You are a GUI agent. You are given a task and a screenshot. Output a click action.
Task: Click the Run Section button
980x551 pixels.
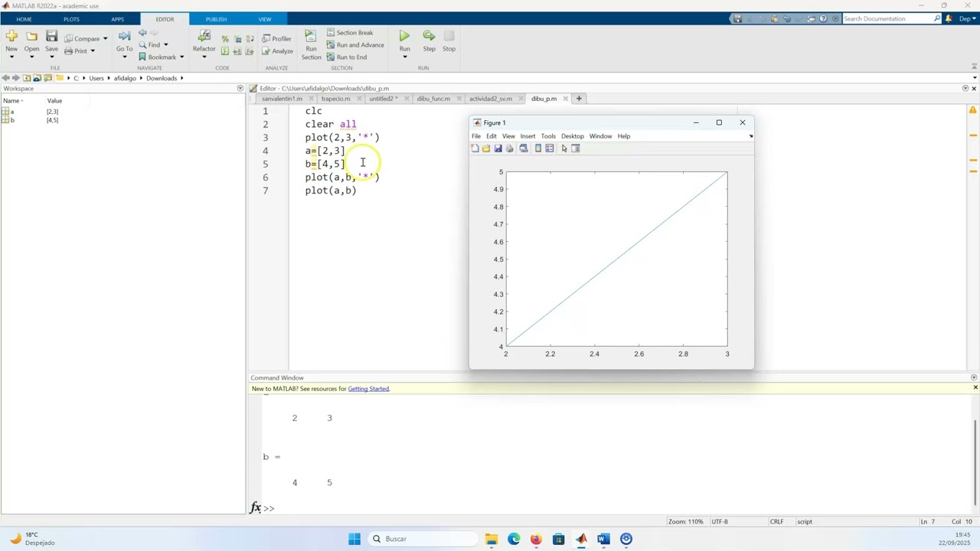(x=311, y=44)
